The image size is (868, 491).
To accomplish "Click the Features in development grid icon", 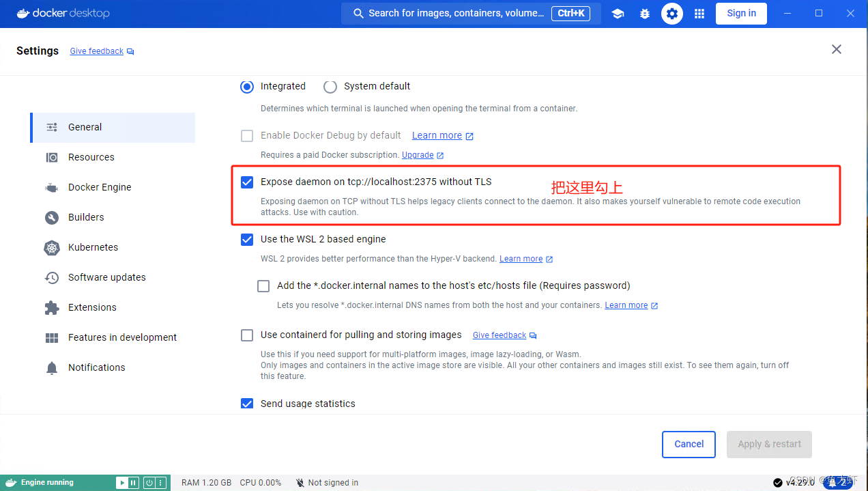I will 52,337.
